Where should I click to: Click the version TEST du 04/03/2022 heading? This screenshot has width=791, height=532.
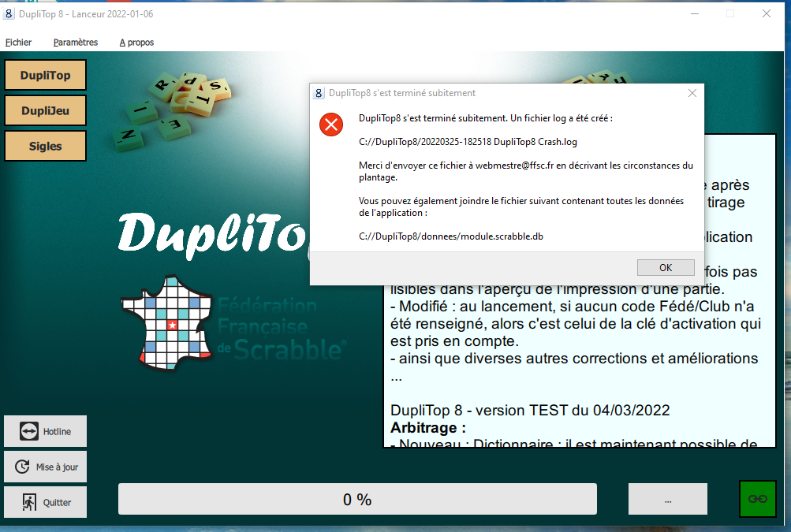530,411
